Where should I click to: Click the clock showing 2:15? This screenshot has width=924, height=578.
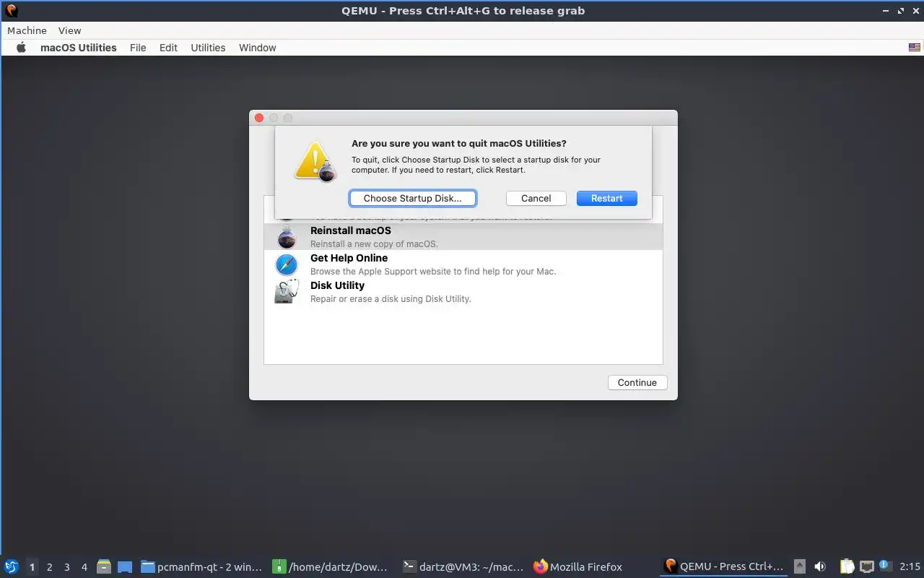(x=910, y=566)
